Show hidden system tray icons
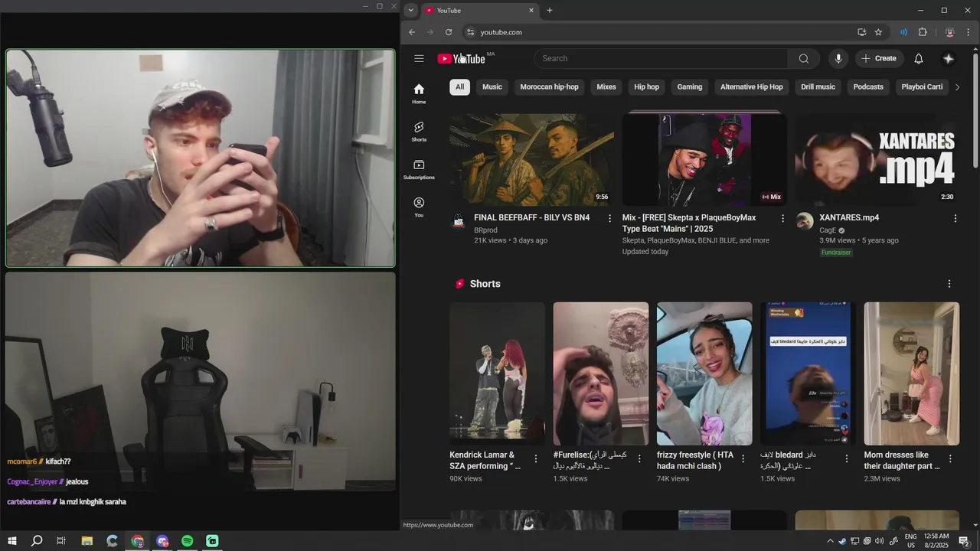This screenshot has height=551, width=980. pyautogui.click(x=830, y=541)
